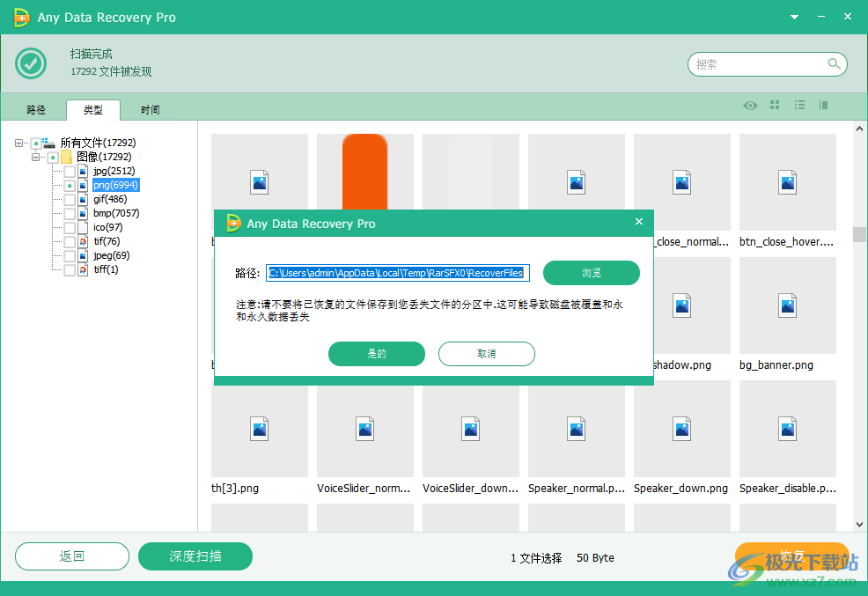This screenshot has width=868, height=596.
Task: Check the ico(97) checkbox
Action: 70,228
